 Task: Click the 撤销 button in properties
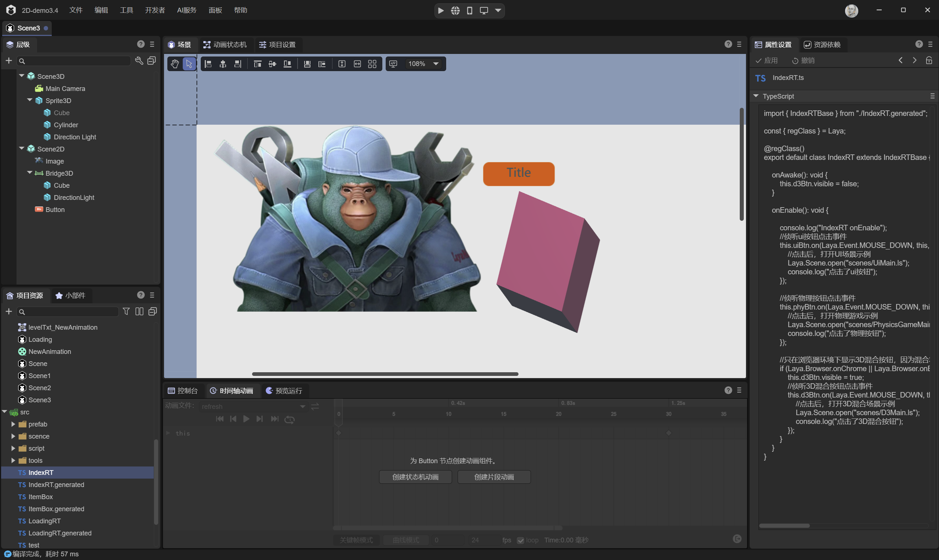tap(803, 61)
